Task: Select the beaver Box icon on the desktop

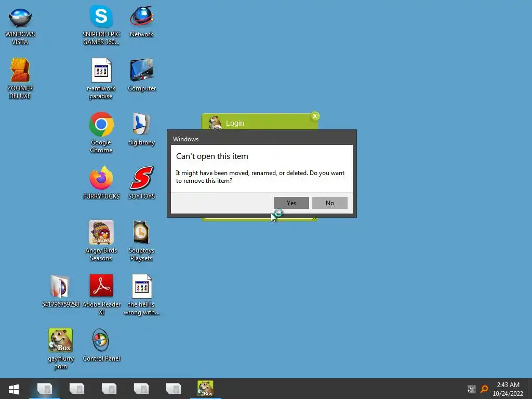Action: [x=60, y=340]
